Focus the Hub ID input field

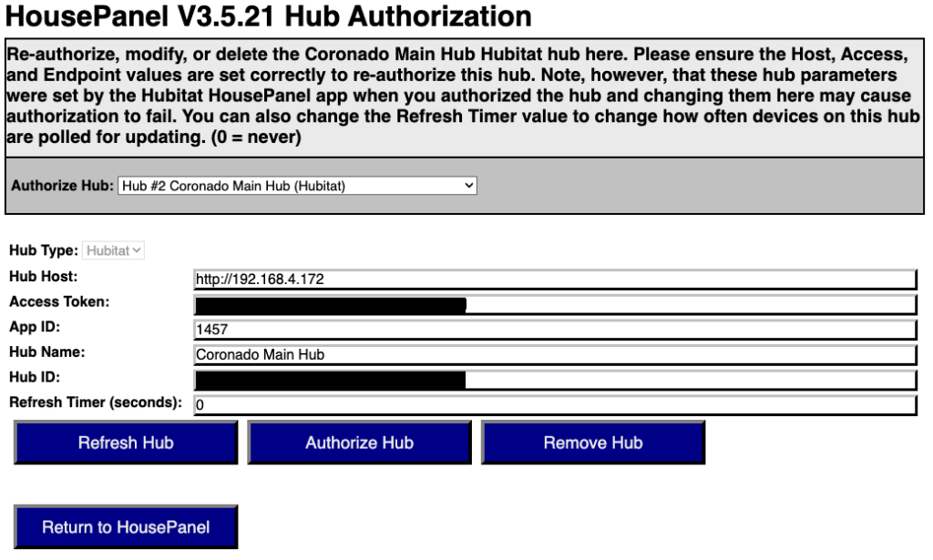click(691, 380)
